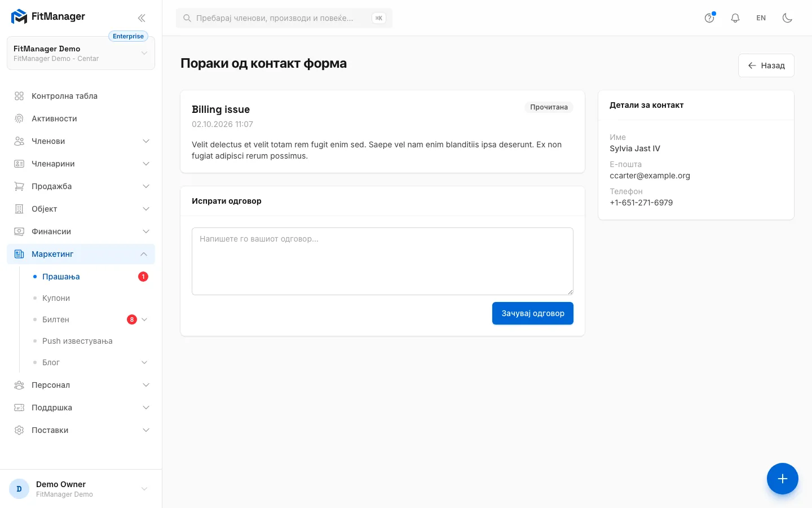Click the Финансии money icon
The width and height of the screenshot is (812, 508).
pyautogui.click(x=19, y=231)
